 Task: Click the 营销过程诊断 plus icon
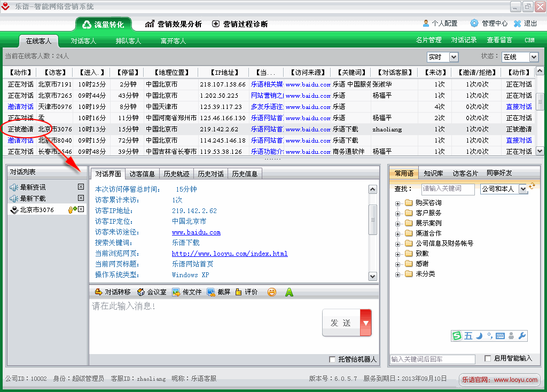(x=216, y=23)
